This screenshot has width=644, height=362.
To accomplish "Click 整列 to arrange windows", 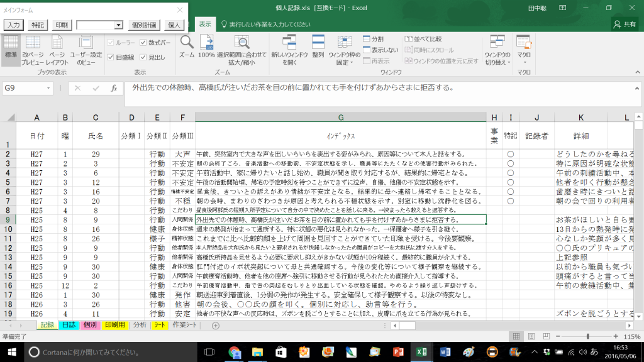I will point(318,47).
